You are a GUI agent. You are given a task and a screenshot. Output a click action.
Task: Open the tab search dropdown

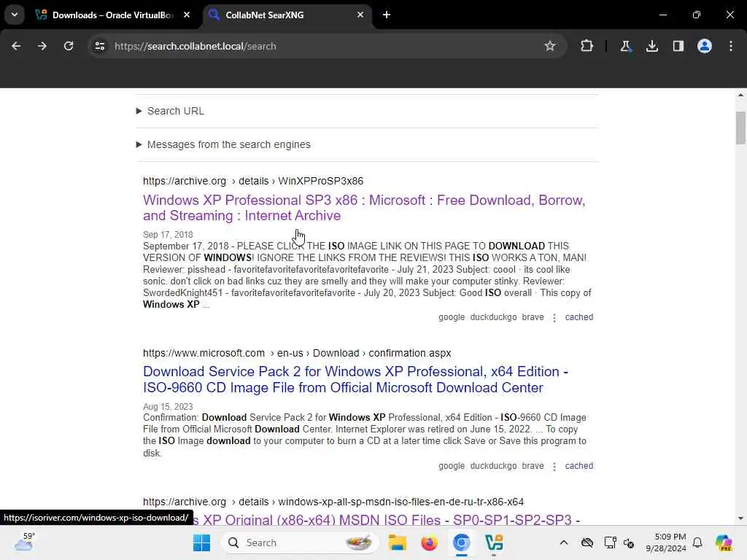[x=15, y=15]
